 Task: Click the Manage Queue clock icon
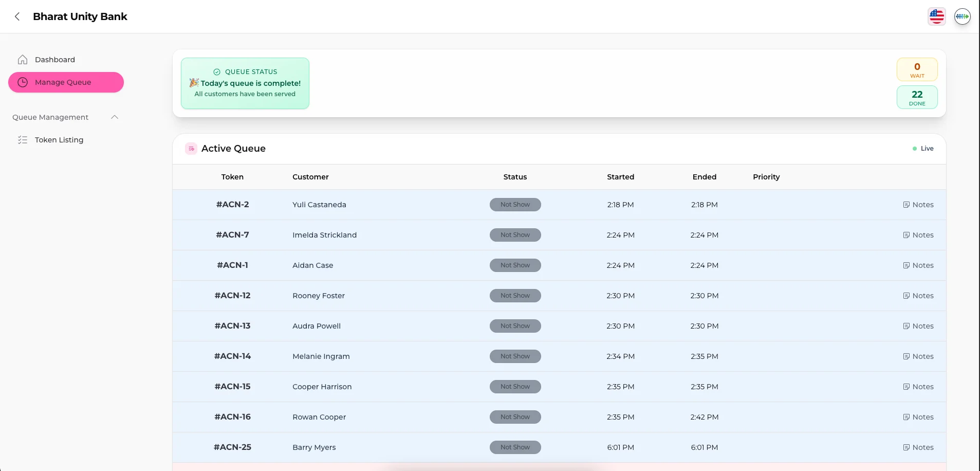pyautogui.click(x=23, y=82)
